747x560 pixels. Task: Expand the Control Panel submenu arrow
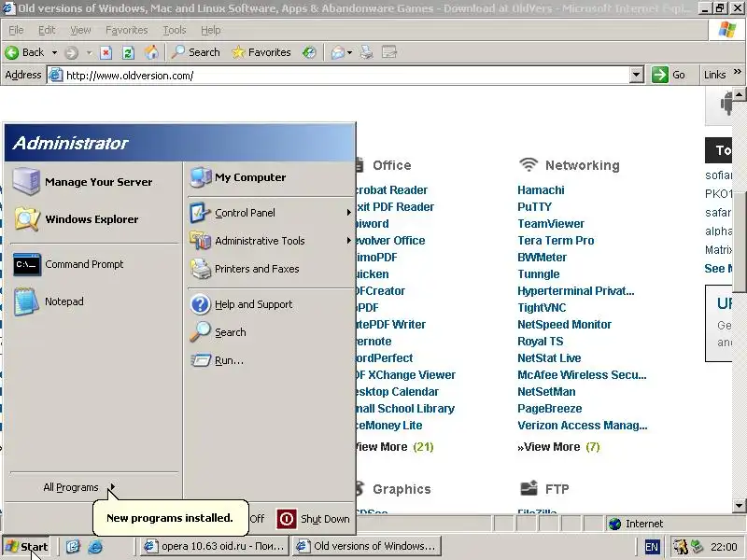pos(349,213)
